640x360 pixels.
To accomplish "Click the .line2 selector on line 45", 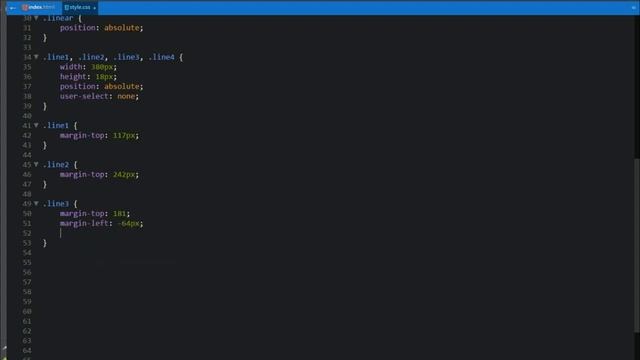I will click(x=56, y=164).
